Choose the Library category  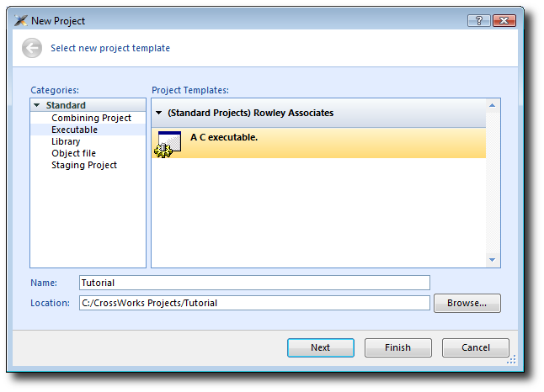(x=66, y=141)
